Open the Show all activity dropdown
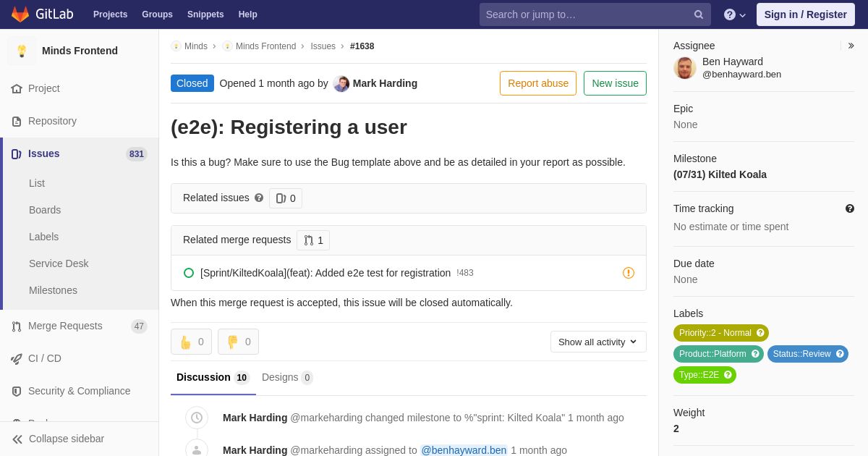 point(598,342)
